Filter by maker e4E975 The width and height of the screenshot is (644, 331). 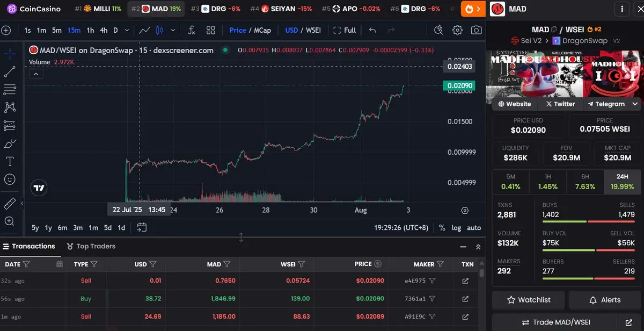(x=432, y=280)
